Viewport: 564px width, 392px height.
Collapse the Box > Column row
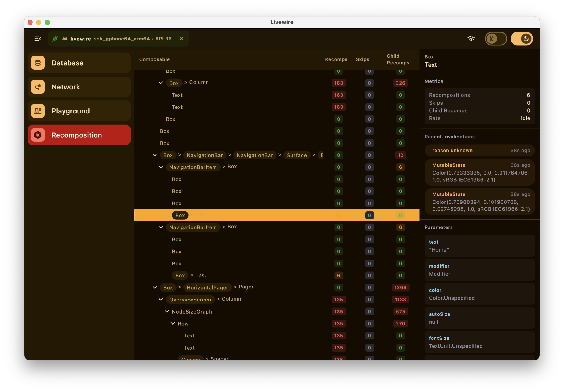161,83
